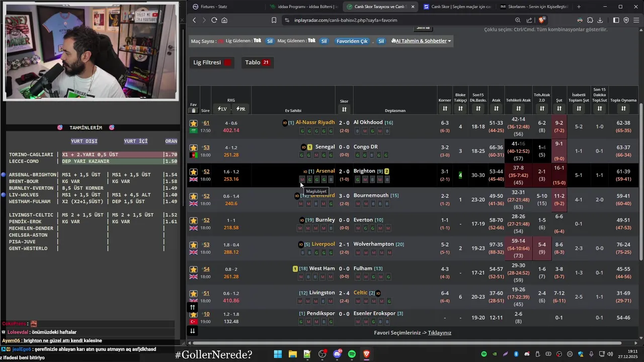Viewport: 644px width, 362px height.
Task: Reload the page with refresh icon
Action: click(x=214, y=20)
